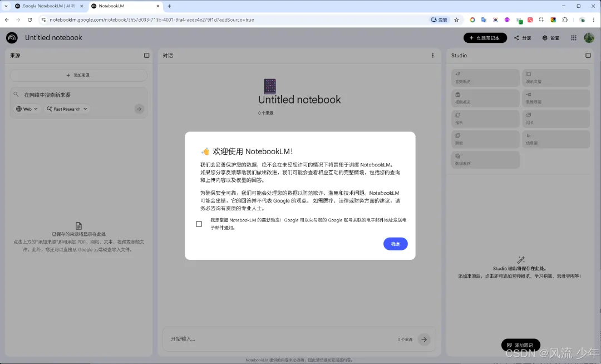The height and width of the screenshot is (364, 601).
Task: Click the 音频概览 audio overview tile
Action: pyautogui.click(x=485, y=78)
